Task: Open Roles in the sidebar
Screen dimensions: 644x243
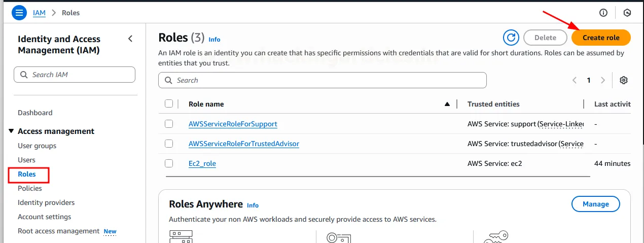Action: pyautogui.click(x=27, y=174)
